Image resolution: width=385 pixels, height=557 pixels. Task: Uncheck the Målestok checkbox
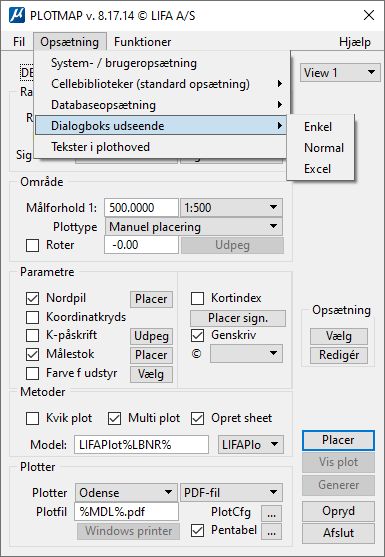[33, 355]
